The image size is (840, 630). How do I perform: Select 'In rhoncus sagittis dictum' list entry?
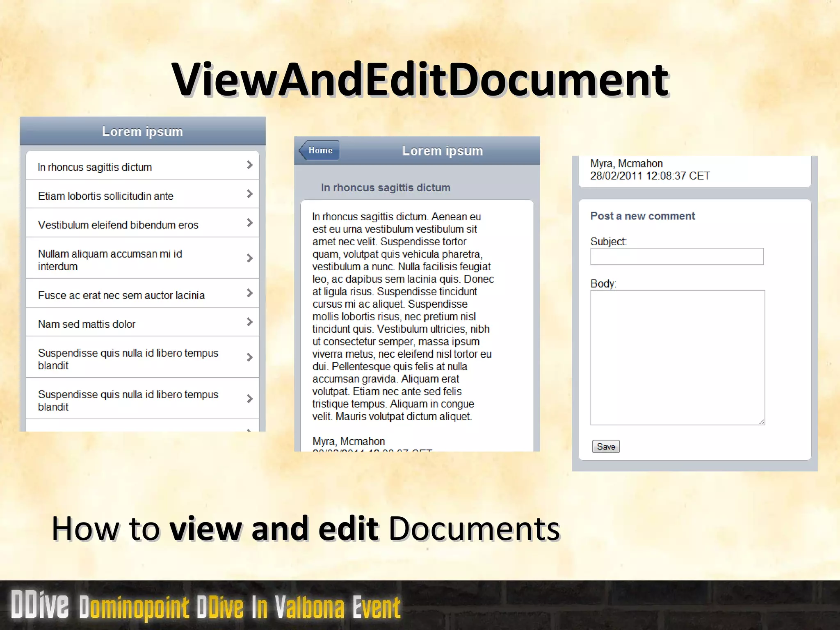142,165
